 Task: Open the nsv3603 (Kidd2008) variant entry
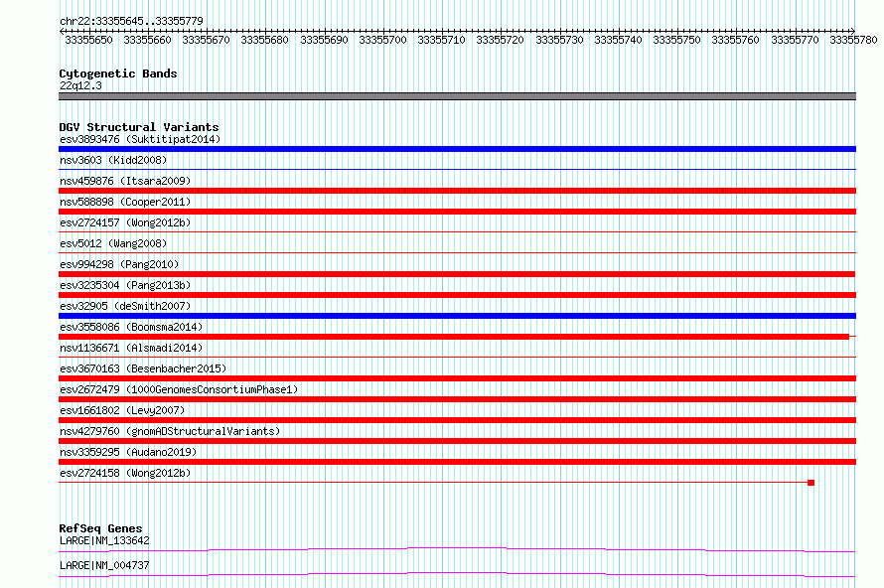[x=113, y=160]
